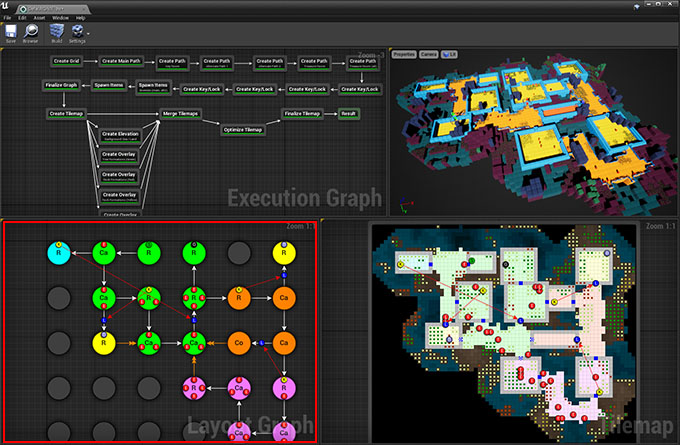Open the Settings toolbar icon
The width and height of the screenshot is (680, 445).
[77, 31]
